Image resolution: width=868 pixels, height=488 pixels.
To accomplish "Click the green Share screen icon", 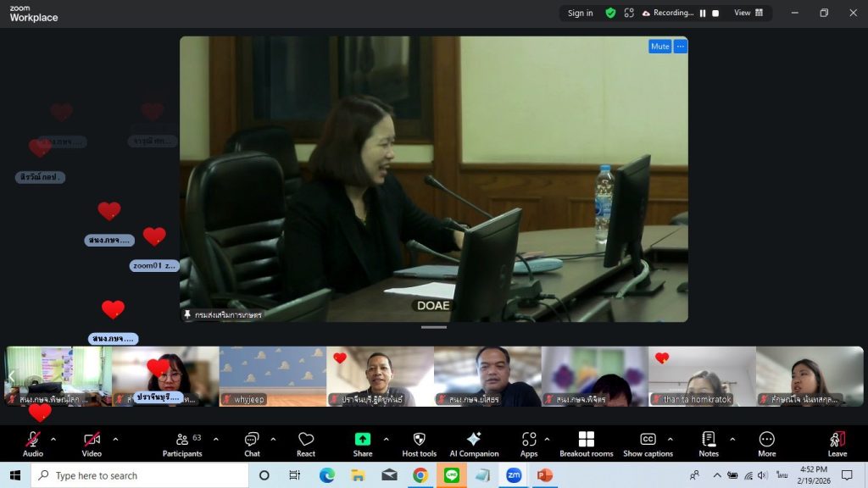I will (363, 439).
